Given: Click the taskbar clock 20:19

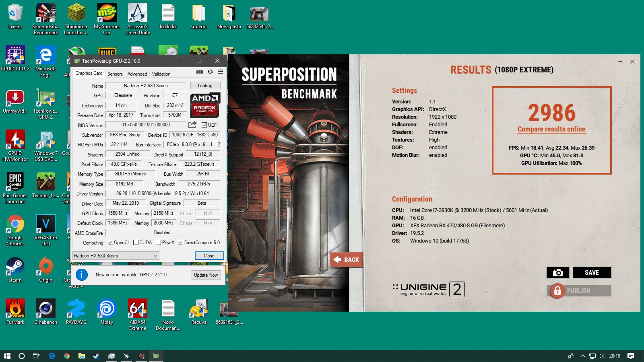Looking at the screenshot, I should [615, 356].
